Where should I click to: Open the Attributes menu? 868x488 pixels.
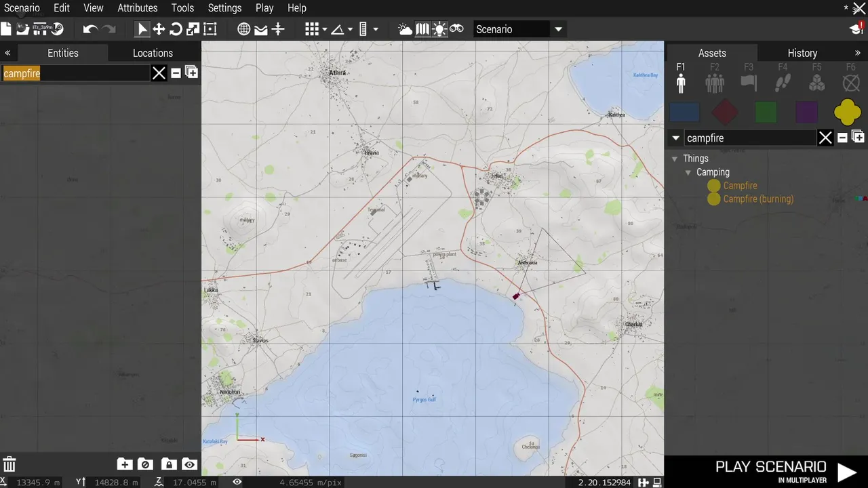[138, 8]
